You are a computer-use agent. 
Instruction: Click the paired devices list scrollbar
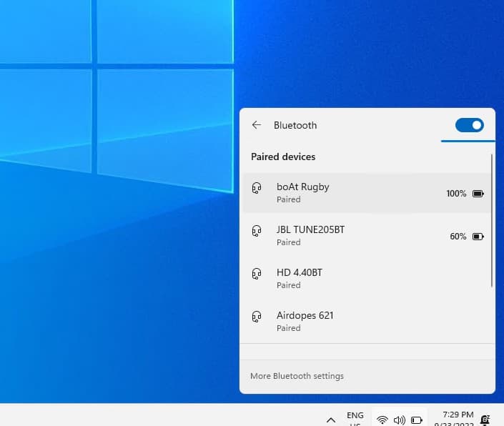[x=492, y=222]
